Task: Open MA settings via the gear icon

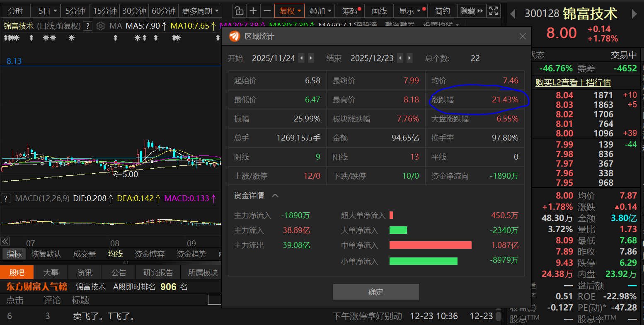Action: tap(100, 26)
